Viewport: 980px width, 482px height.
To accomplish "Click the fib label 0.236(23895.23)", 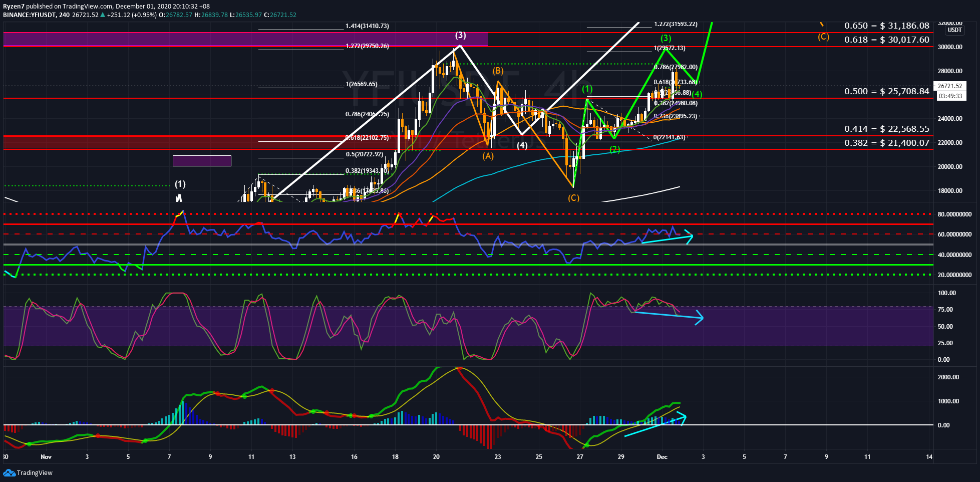I will point(676,116).
